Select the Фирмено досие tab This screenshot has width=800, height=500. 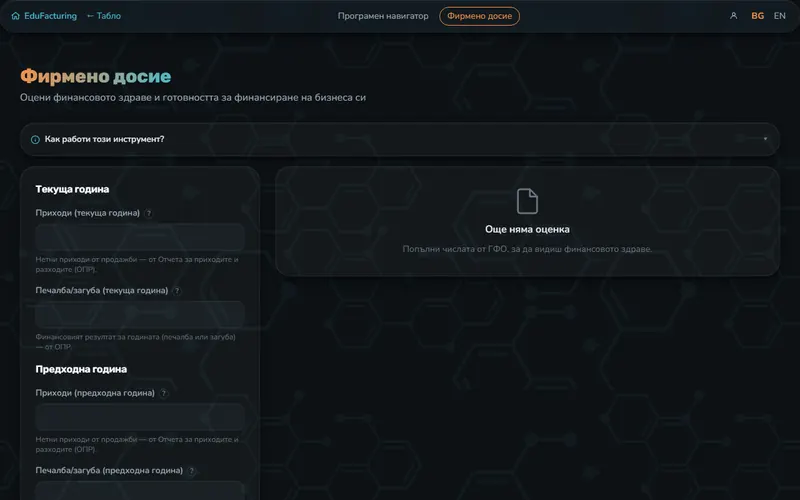coord(479,16)
